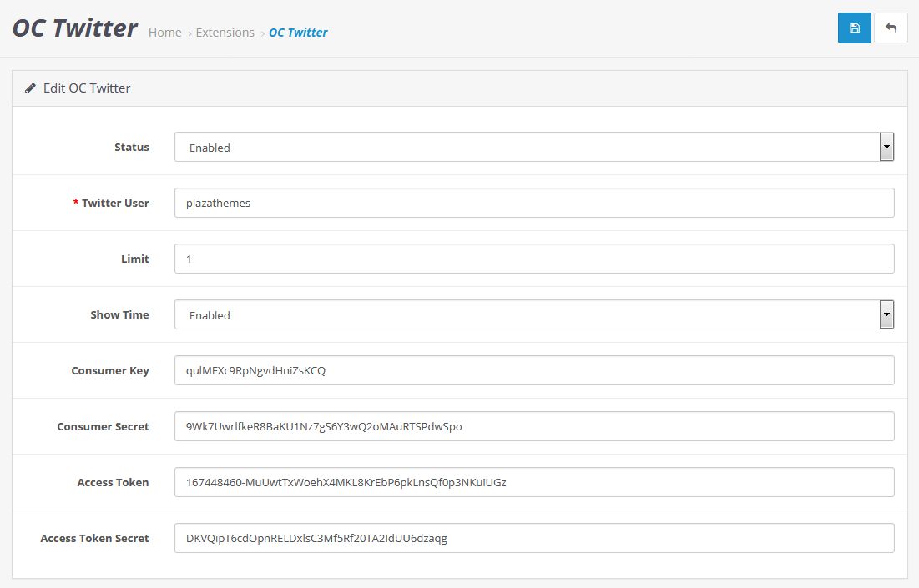The image size is (919, 588).
Task: Click the Show Time label
Action: click(119, 314)
